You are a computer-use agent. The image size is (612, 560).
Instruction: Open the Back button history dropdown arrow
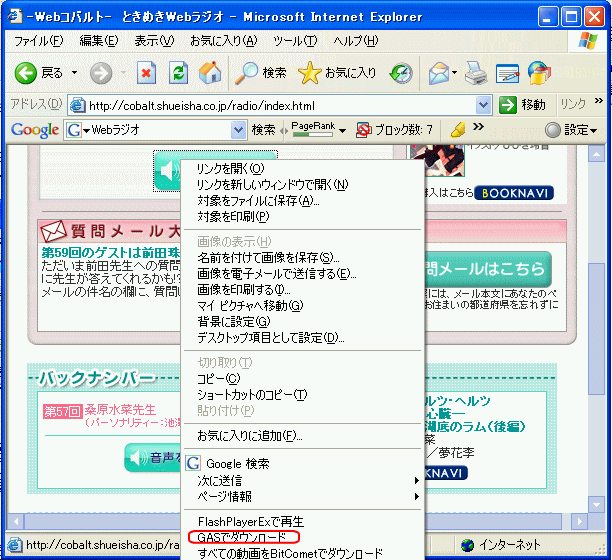[x=74, y=73]
